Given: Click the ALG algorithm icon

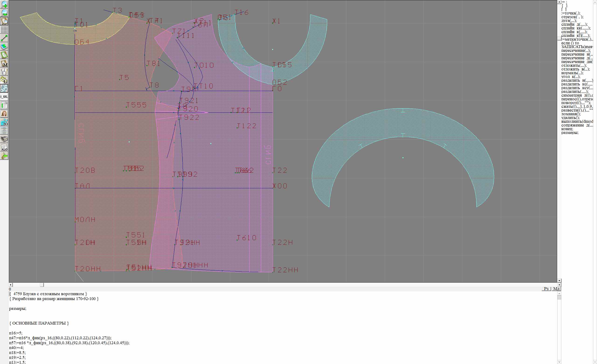Looking at the screenshot, I should 4,147.
